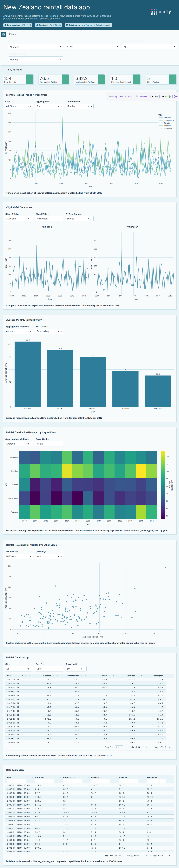The image size is (179, 868).
Task: Click yellow Hamilton 2011 heatmap cell
Action: (x=141, y=471)
